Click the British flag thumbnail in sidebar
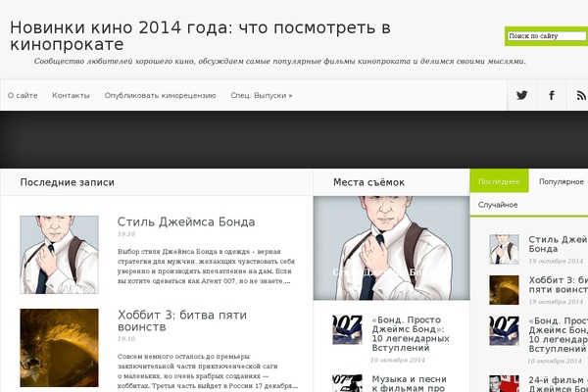 click(x=504, y=384)
